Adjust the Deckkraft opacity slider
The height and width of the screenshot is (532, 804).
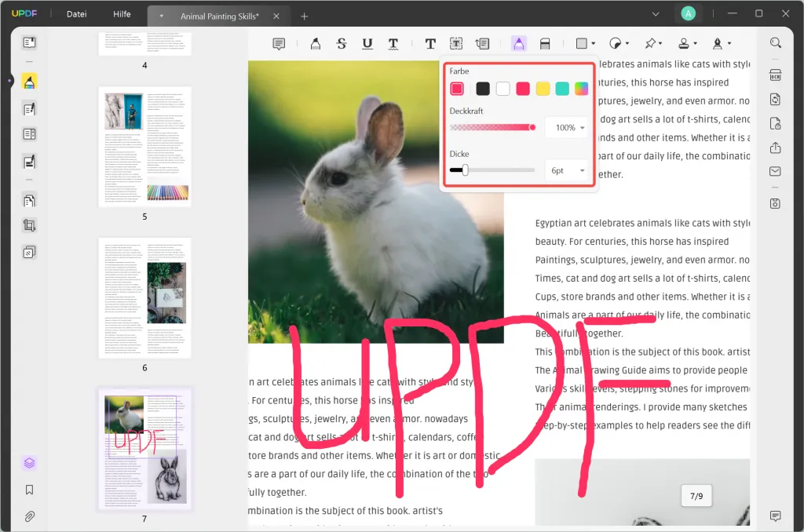[x=493, y=127]
